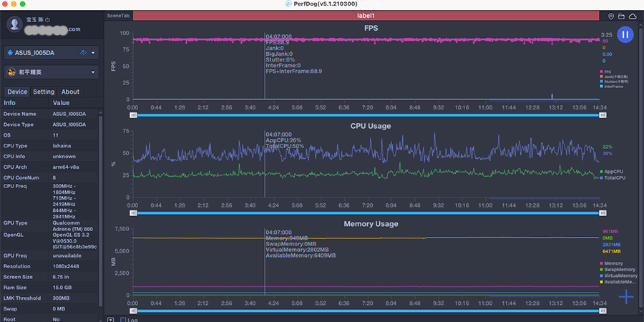
Task: Click the CPU Usage chart left range handle
Action: (134, 213)
